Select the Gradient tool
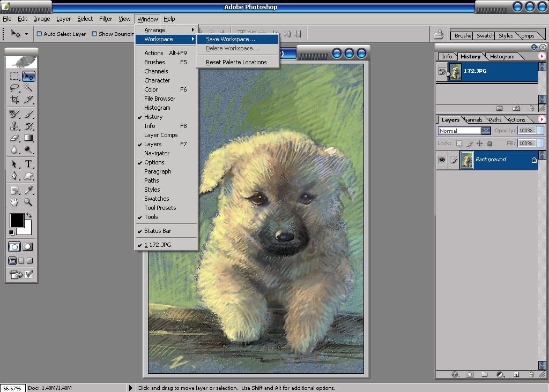This screenshot has height=392, width=549. point(28,138)
